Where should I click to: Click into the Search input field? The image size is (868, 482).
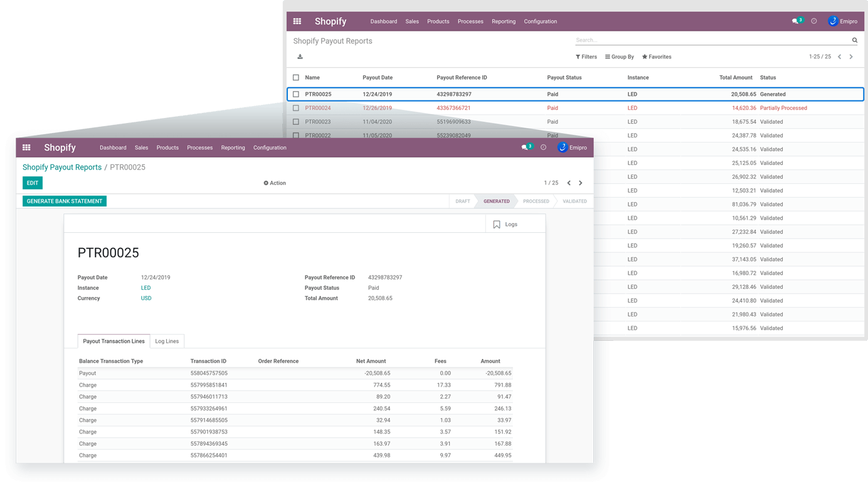pyautogui.click(x=712, y=40)
